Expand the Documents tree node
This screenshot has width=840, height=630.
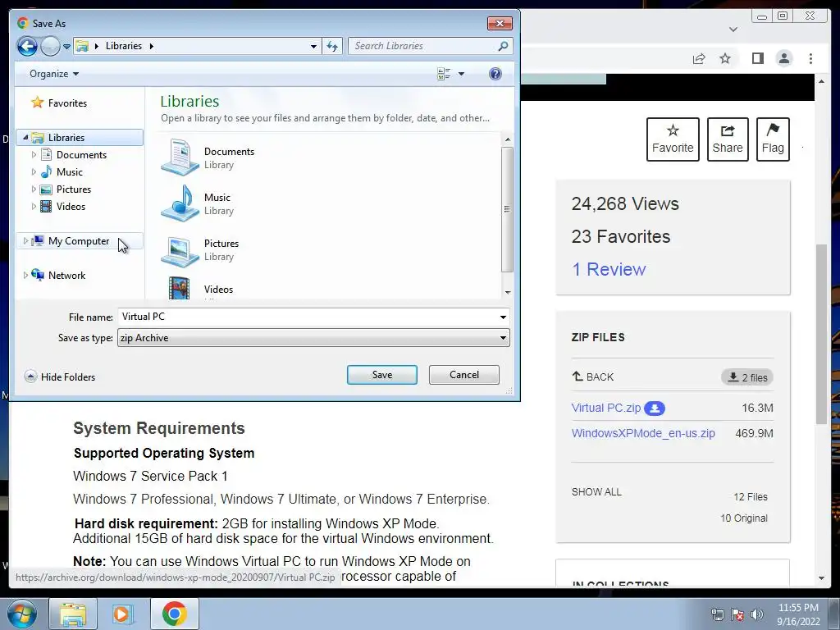(x=34, y=155)
